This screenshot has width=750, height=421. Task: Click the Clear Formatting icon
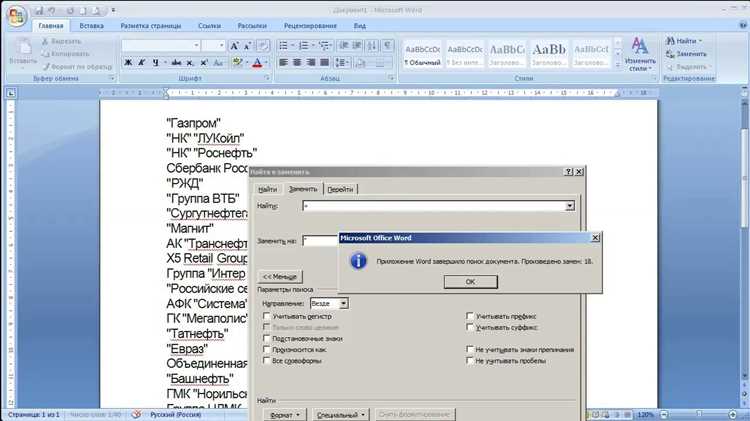point(263,46)
